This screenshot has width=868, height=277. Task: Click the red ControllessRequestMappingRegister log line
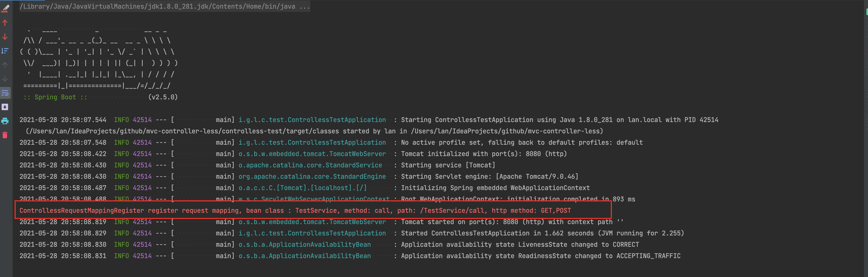click(x=295, y=211)
